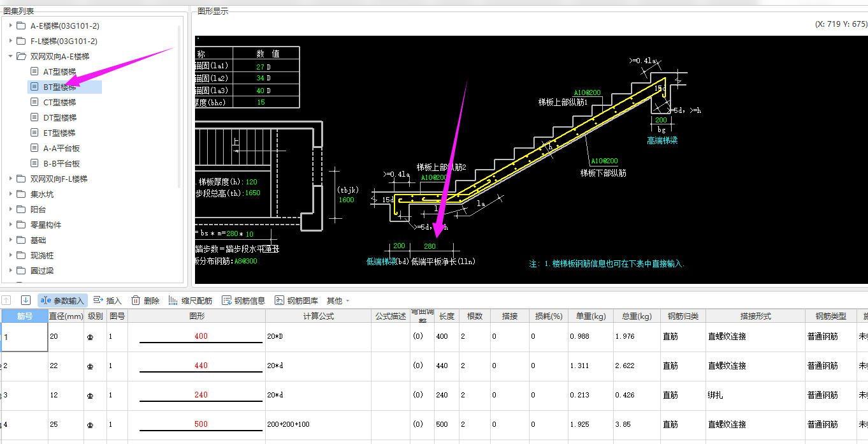The image size is (868, 444).
Task: Select the A-A平台板 tree item
Action: 62,148
